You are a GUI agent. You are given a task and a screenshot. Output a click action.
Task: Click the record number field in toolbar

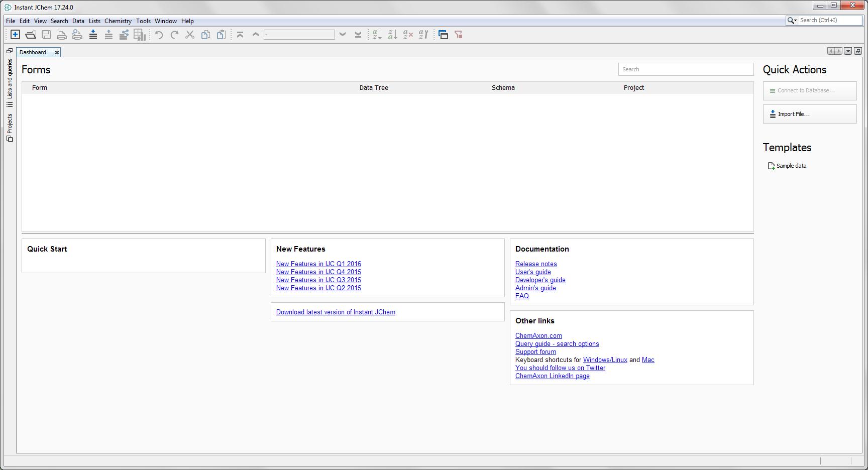pos(299,35)
